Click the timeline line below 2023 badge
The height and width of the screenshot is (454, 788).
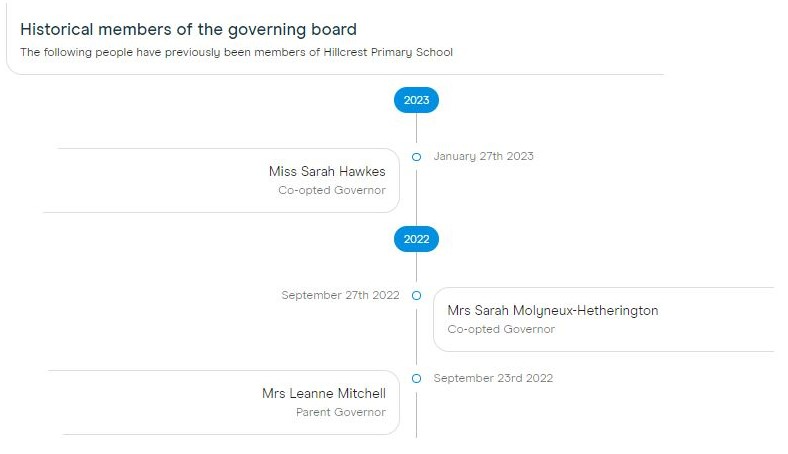click(416, 128)
